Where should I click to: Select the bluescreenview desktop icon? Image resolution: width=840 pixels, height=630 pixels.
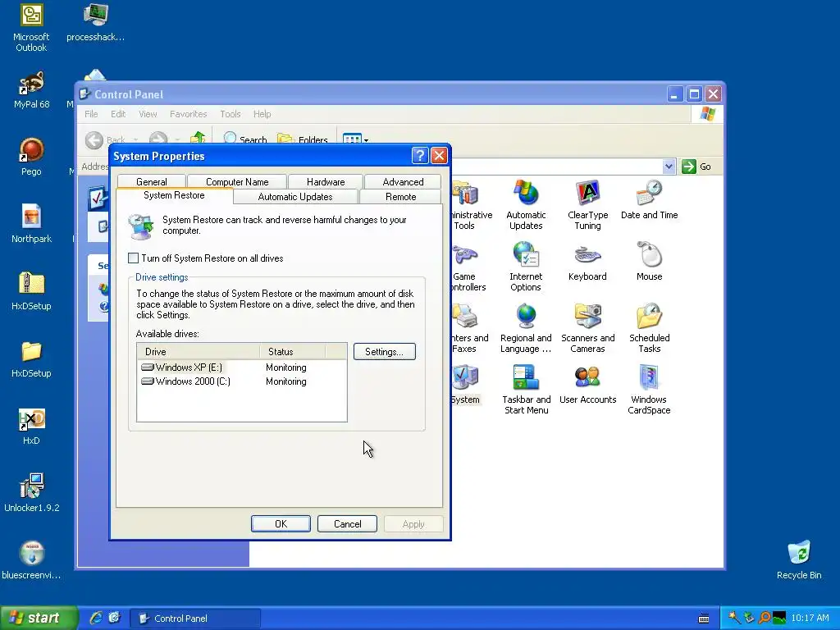(x=31, y=560)
